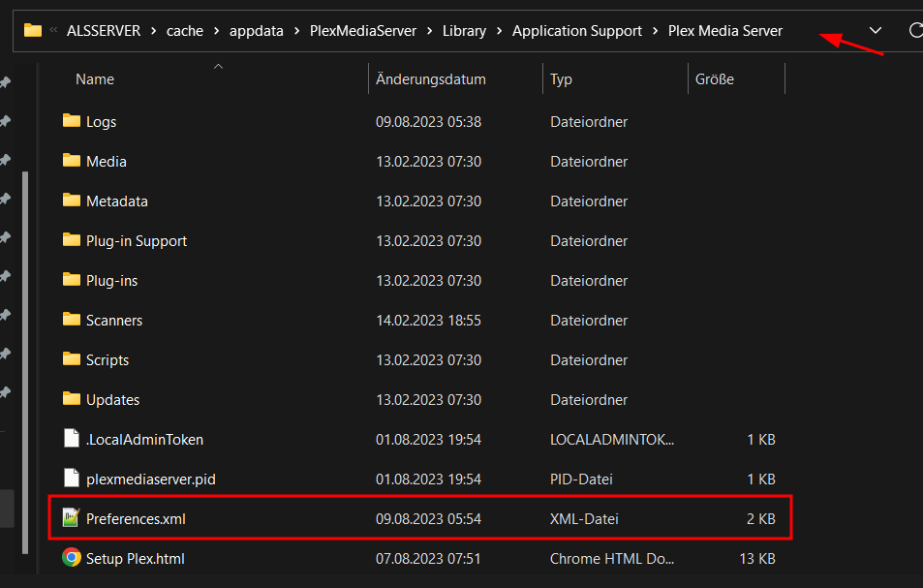The image size is (923, 588).
Task: Click the Media folder icon
Action: coord(72,160)
